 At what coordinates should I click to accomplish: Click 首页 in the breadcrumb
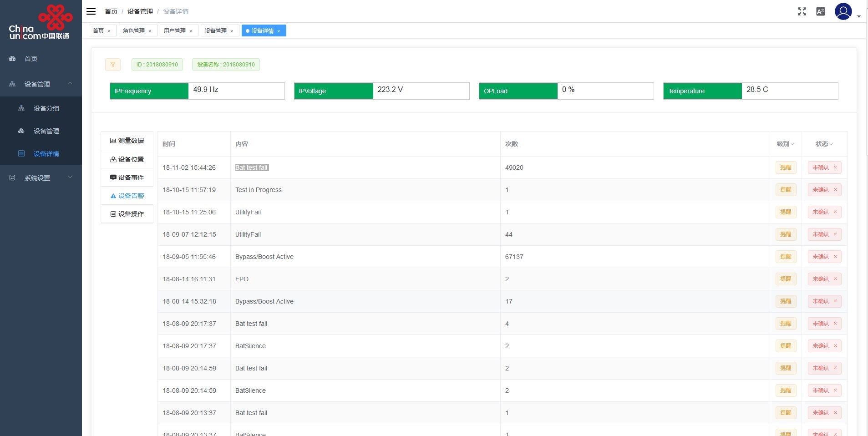click(x=111, y=11)
